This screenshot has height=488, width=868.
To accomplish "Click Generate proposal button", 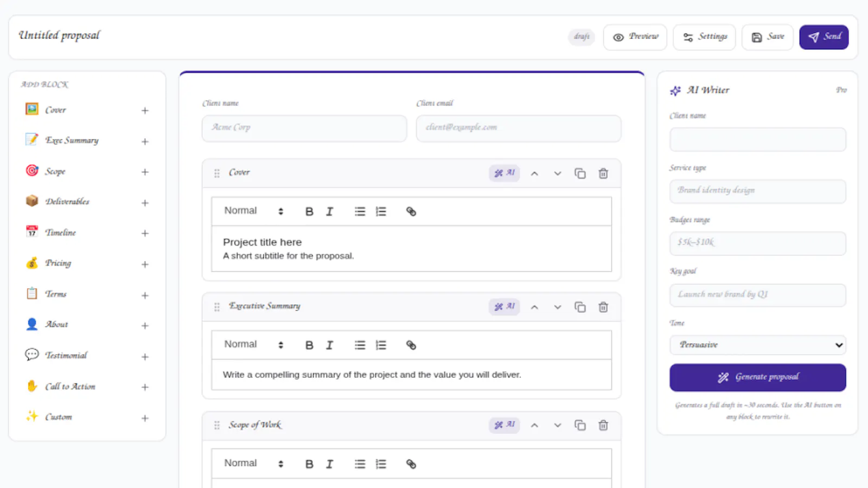I will click(x=757, y=377).
